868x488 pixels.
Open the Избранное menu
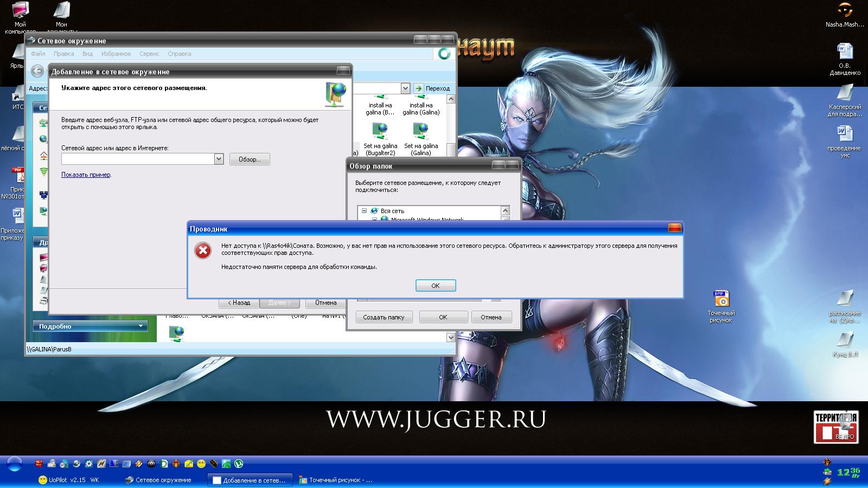[x=116, y=54]
